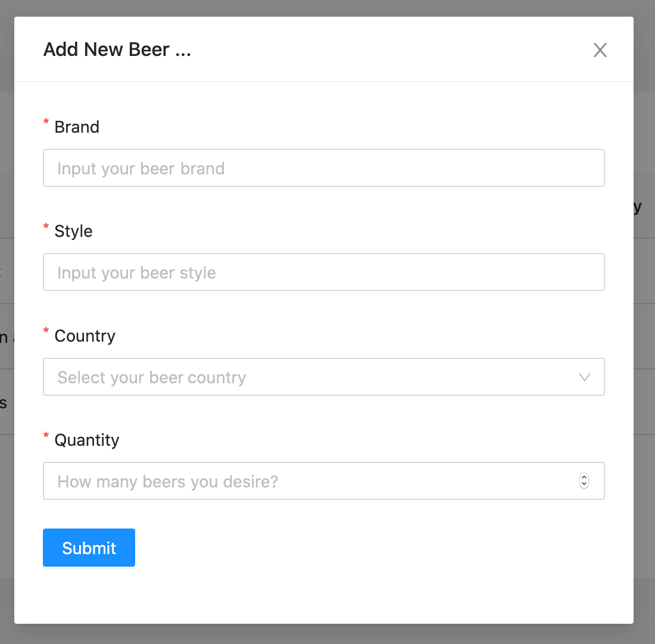Click the Add New Beer dialog title

[117, 49]
